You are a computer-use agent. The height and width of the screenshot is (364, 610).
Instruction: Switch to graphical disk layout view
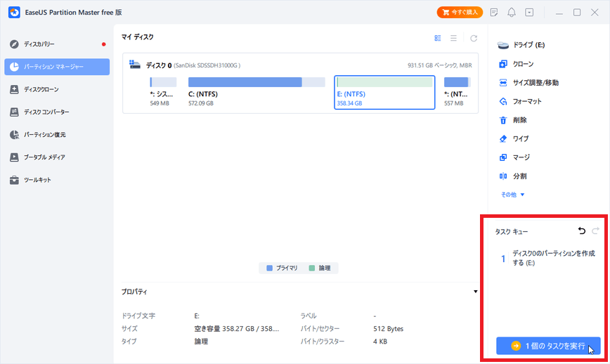pyautogui.click(x=438, y=38)
